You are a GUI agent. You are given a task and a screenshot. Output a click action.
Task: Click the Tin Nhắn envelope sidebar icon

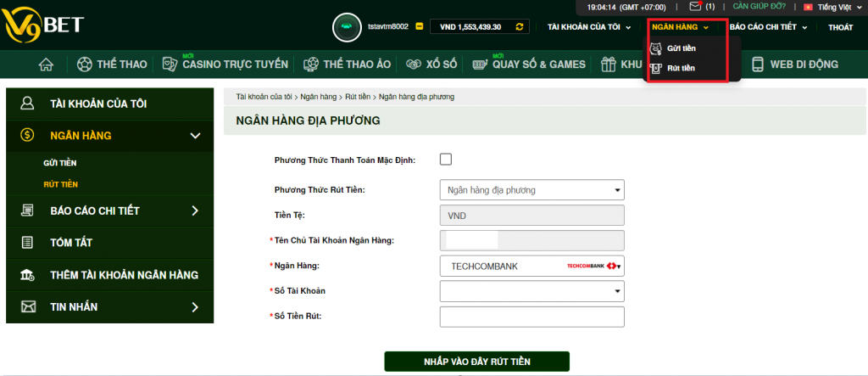click(x=28, y=306)
